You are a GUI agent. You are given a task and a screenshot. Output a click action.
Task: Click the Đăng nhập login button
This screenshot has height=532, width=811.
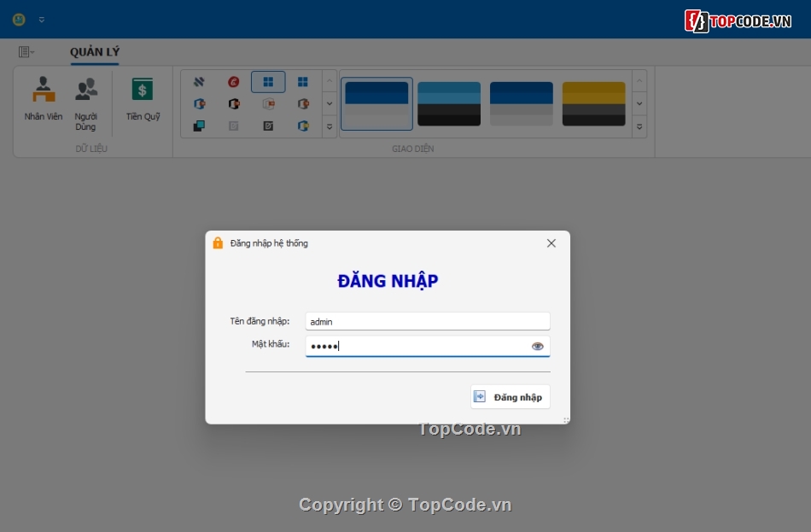point(510,396)
